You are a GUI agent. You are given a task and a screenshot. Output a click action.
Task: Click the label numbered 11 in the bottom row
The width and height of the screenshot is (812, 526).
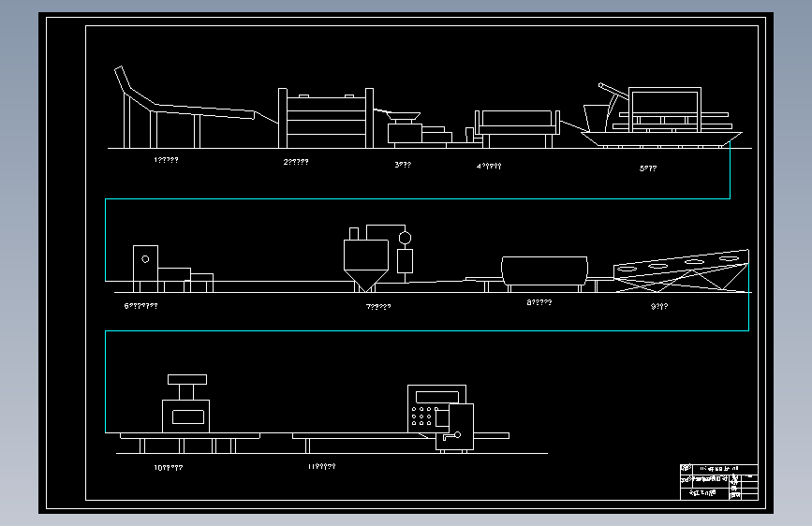click(x=321, y=466)
